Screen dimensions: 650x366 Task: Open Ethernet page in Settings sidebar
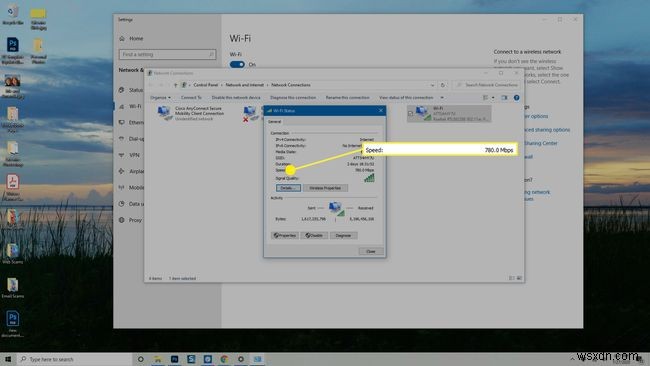coord(131,122)
